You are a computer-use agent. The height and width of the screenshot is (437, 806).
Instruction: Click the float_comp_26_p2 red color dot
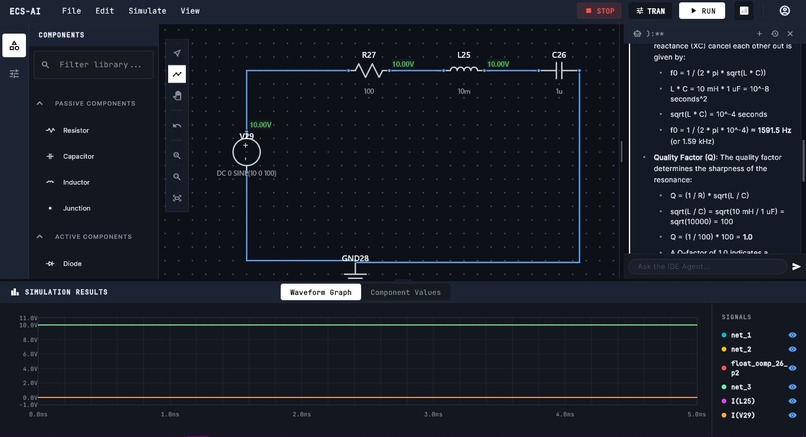tap(724, 368)
